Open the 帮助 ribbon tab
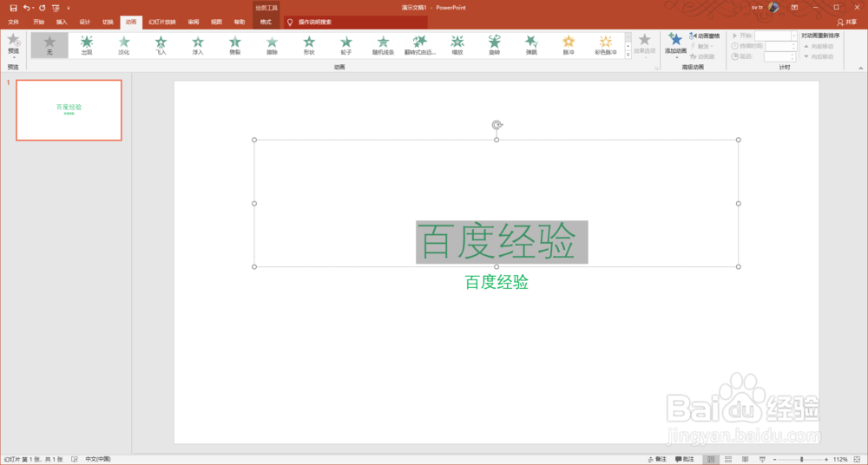This screenshot has height=465, width=868. 240,23
